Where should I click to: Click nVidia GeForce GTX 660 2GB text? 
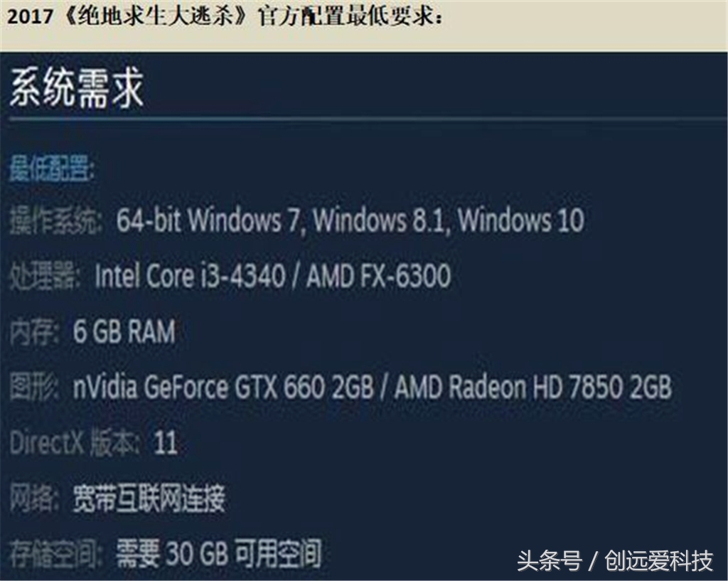point(223,388)
